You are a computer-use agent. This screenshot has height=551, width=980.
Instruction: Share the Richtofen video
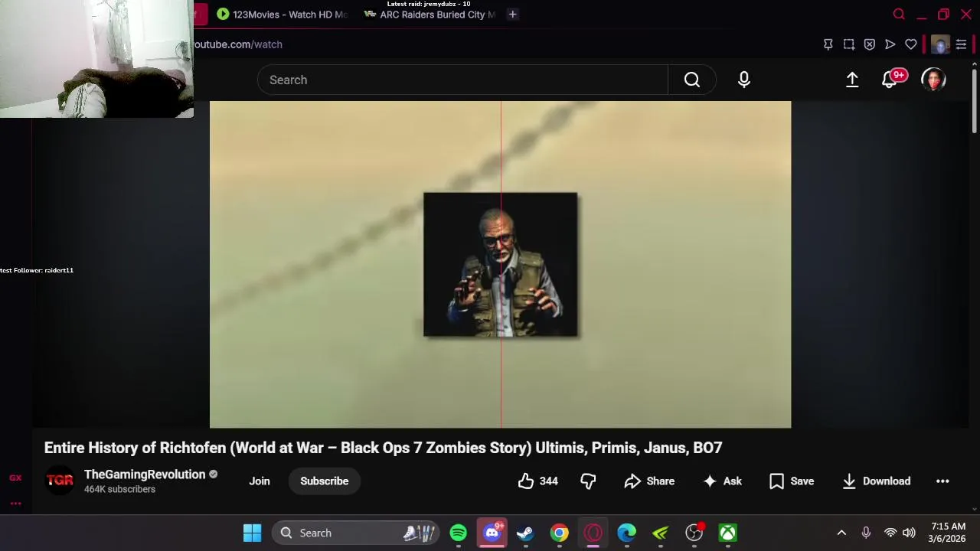click(649, 481)
